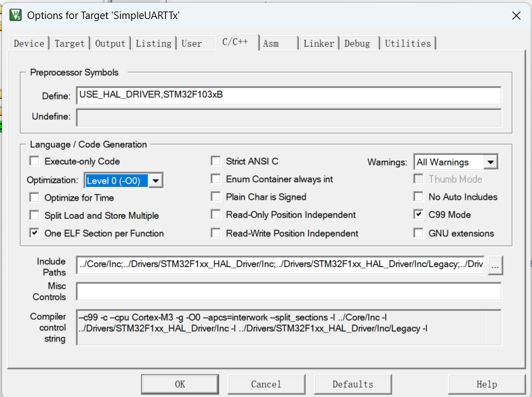Open Include Paths browse button
The height and width of the screenshot is (397, 532).
pos(495,265)
